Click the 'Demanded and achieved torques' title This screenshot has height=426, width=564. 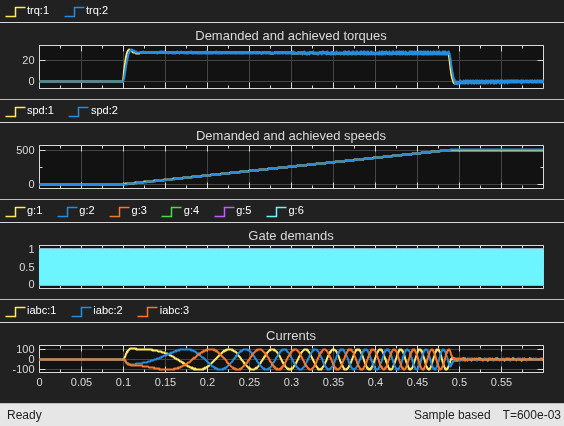(291, 36)
